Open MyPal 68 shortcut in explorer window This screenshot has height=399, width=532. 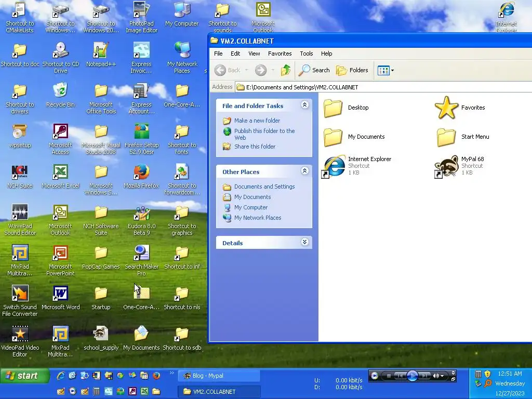[461, 166]
